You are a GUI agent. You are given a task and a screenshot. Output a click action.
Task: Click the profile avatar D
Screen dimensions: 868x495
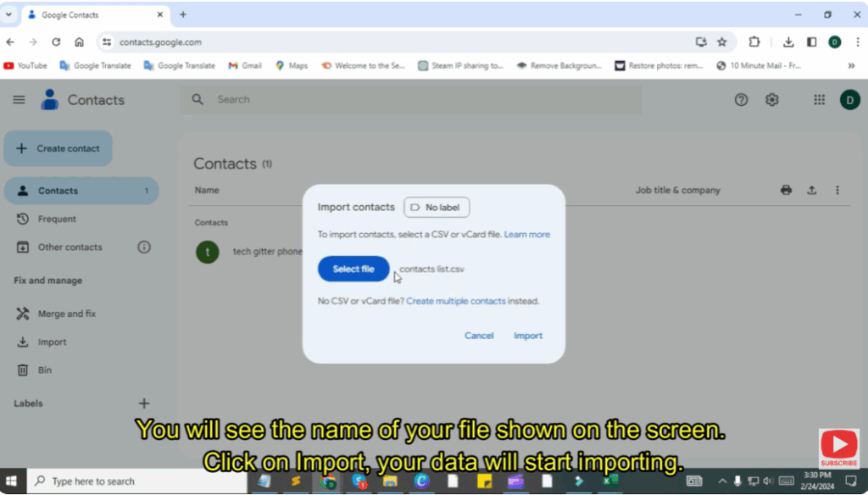click(849, 99)
